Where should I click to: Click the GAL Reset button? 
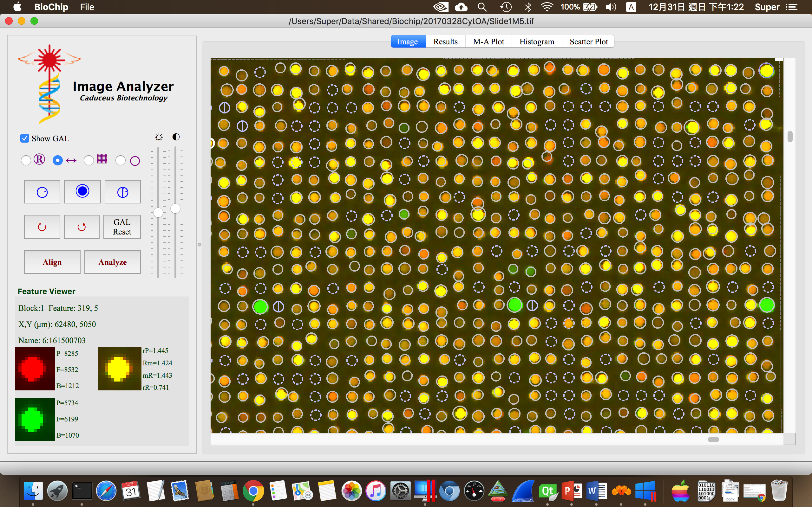click(122, 227)
